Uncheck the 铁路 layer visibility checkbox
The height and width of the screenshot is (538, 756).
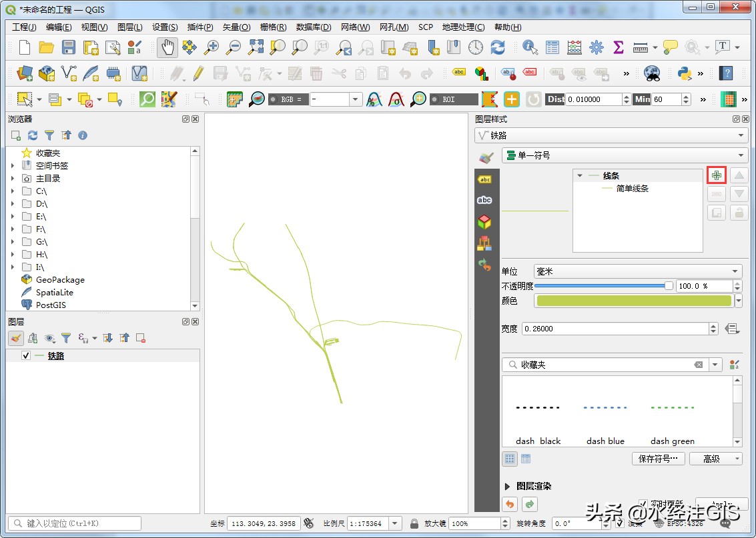pyautogui.click(x=26, y=355)
